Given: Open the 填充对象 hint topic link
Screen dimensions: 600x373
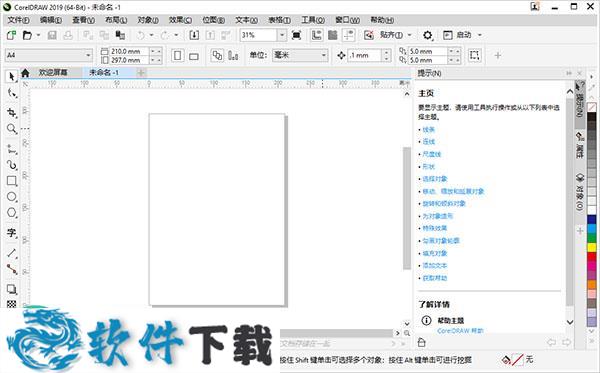Looking at the screenshot, I should click(x=435, y=253).
